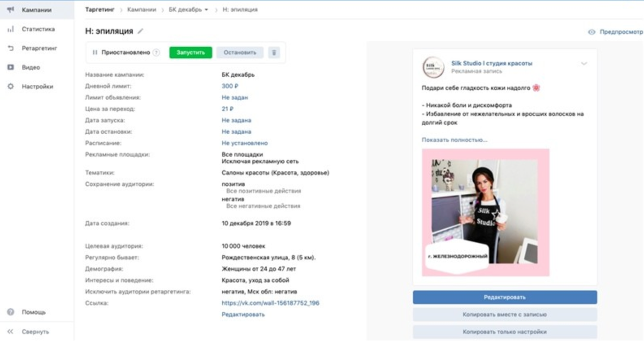Image resolution: width=644 pixels, height=341 pixels.
Task: Go to Кампании in the breadcrumb
Action: (142, 10)
